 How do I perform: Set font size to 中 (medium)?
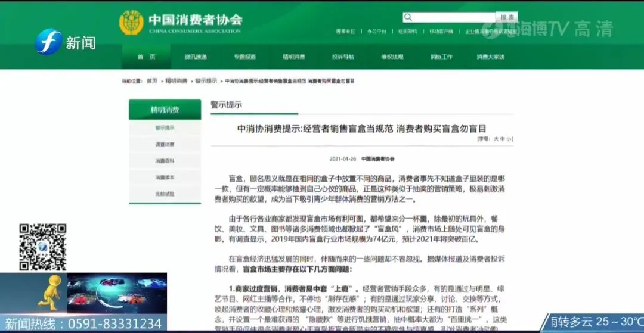coord(502,139)
